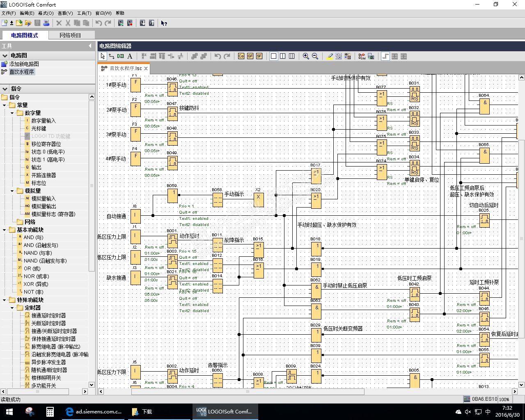525x420 pixels.
Task: Toggle the single-window view layout button
Action: 273,56
